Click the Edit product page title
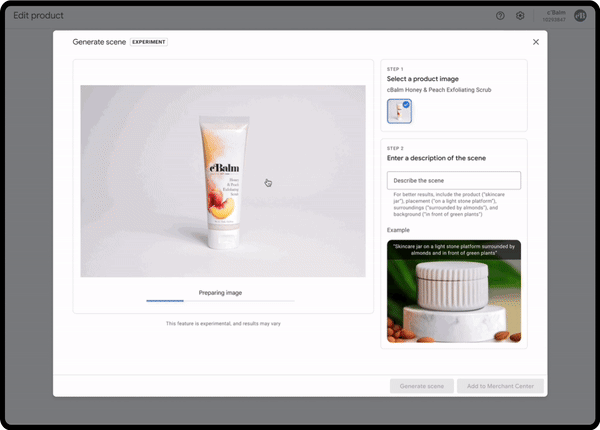The width and height of the screenshot is (600, 430). point(38,16)
